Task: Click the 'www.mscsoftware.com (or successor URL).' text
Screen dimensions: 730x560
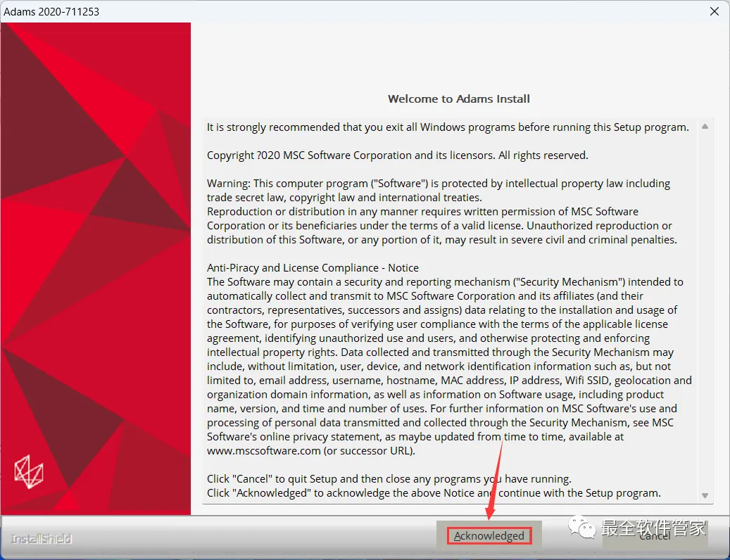Action: click(311, 451)
